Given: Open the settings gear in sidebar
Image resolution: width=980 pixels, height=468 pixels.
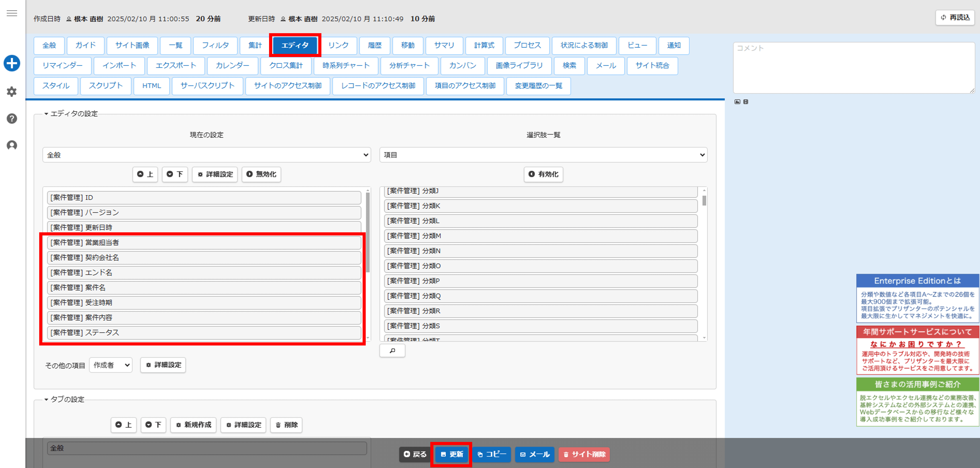Looking at the screenshot, I should click(x=12, y=91).
